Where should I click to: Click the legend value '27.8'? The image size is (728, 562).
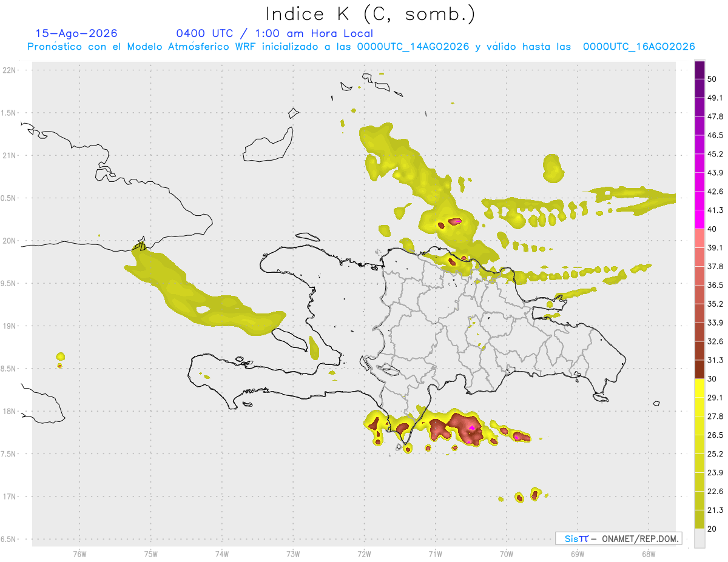pos(715,416)
